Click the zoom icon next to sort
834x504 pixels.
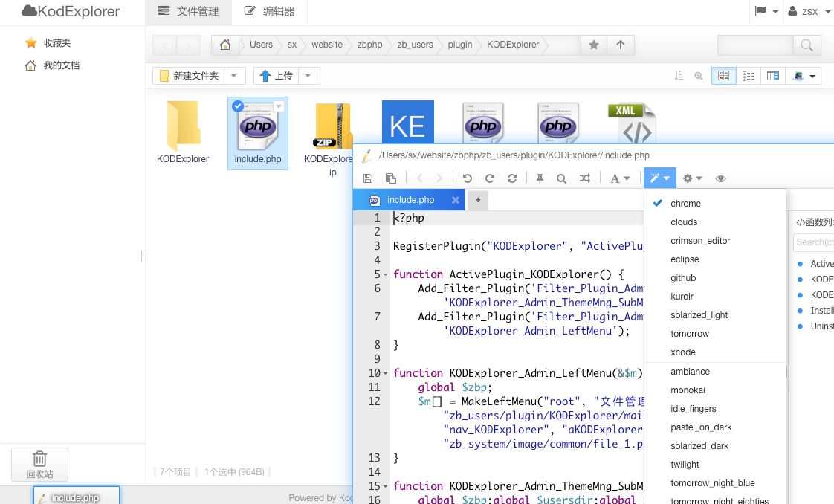tap(699, 76)
